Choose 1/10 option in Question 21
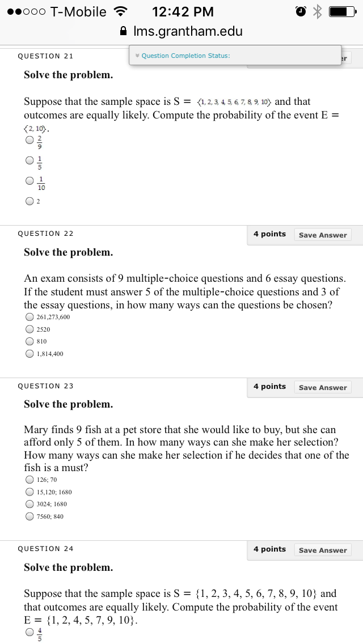 tap(29, 180)
